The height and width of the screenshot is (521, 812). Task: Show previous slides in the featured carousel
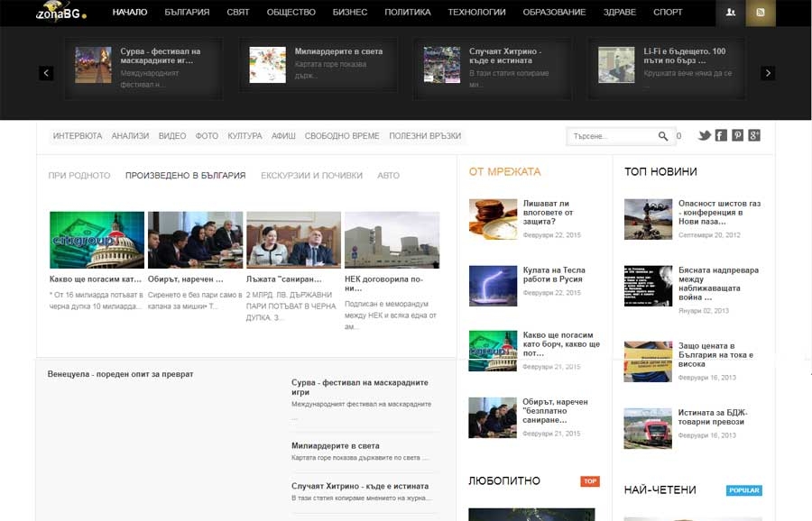pyautogui.click(x=46, y=73)
